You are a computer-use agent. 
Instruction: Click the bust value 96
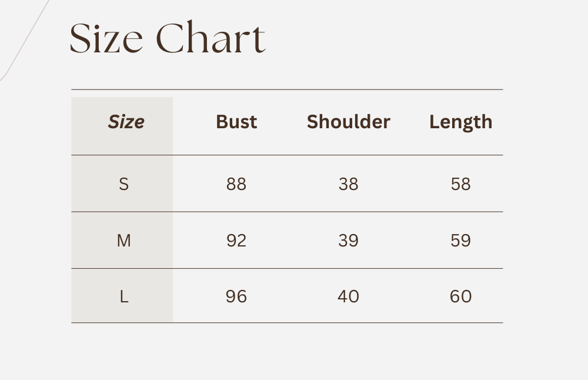point(236,296)
